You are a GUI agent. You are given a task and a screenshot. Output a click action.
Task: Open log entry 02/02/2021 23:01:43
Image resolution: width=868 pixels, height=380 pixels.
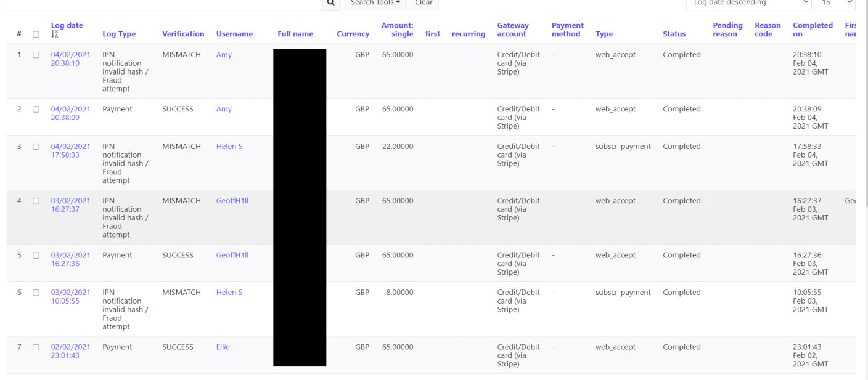click(x=70, y=351)
